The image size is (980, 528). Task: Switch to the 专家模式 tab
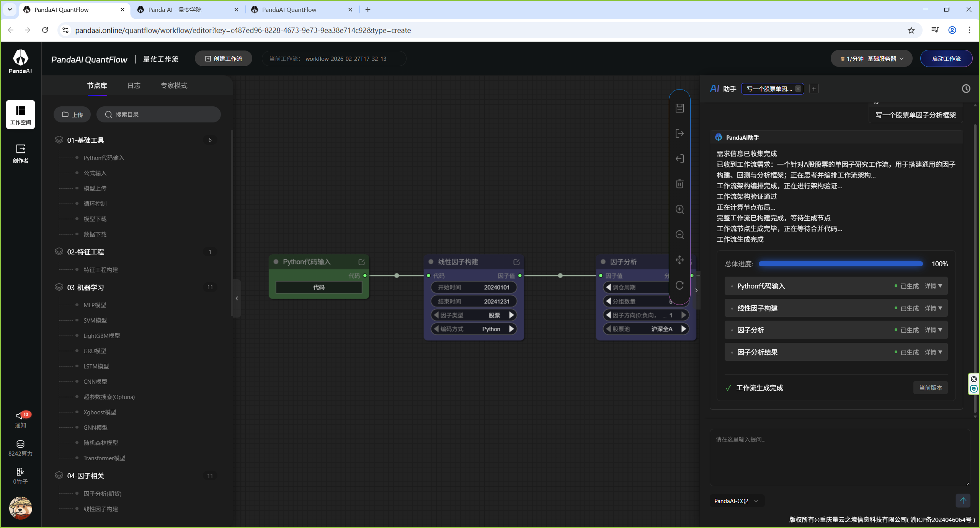174,85
